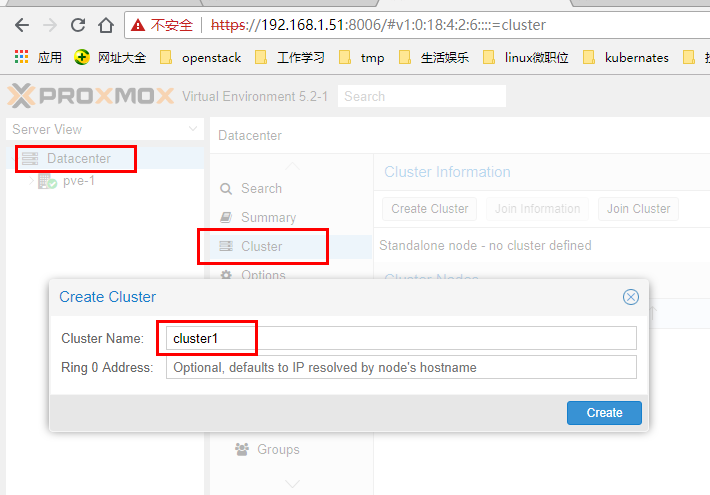Click the Ring 0 Address input field
The height and width of the screenshot is (495, 710).
point(401,367)
